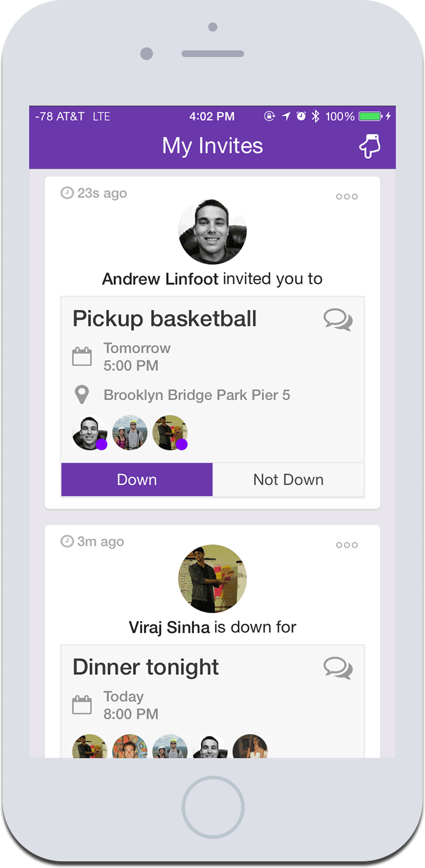Screen dimensions: 425x868
Task: Tap the clock icon beside 3m ago
Action: click(67, 541)
